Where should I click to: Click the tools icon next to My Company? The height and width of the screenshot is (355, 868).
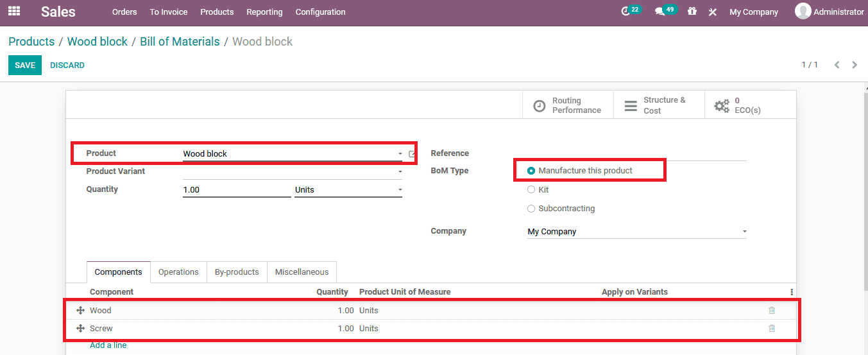[x=713, y=12]
